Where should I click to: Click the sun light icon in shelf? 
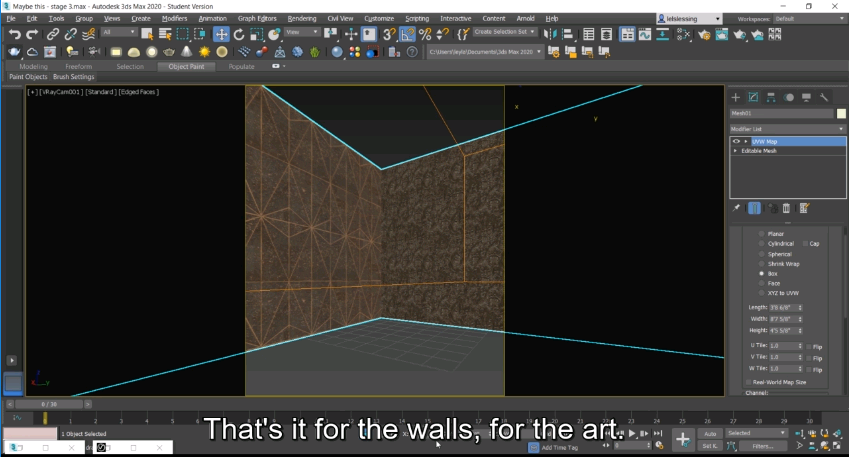(204, 52)
